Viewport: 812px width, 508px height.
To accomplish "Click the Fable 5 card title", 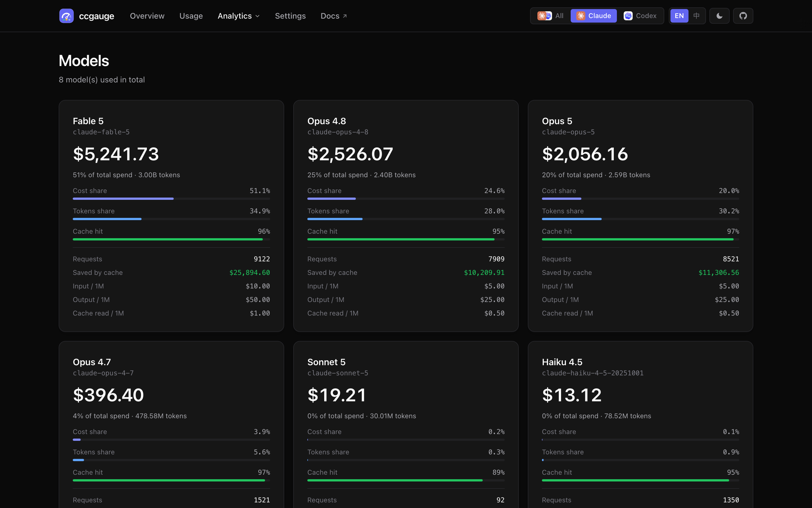I will pyautogui.click(x=88, y=121).
